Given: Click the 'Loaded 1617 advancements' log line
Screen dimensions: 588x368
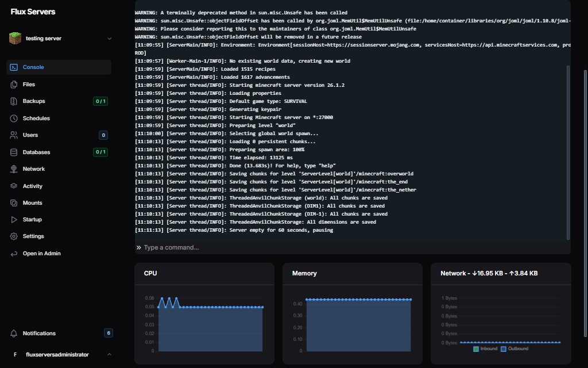Looking at the screenshot, I should point(212,77).
